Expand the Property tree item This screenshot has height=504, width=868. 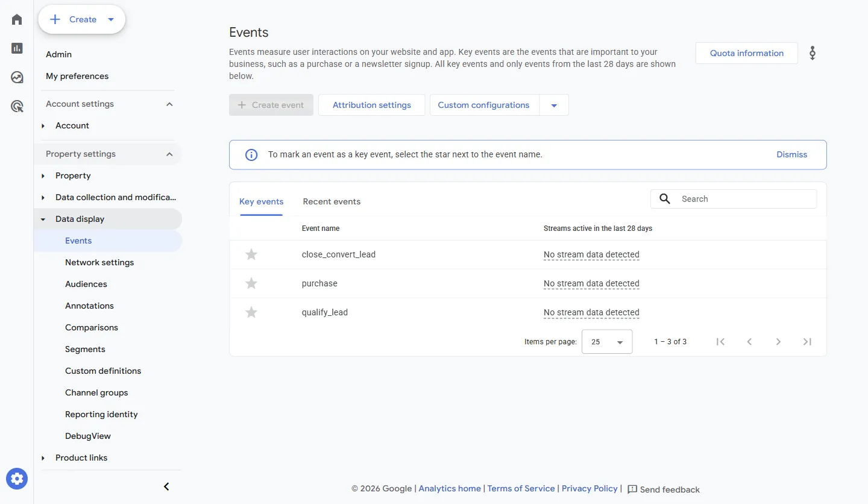click(x=43, y=175)
